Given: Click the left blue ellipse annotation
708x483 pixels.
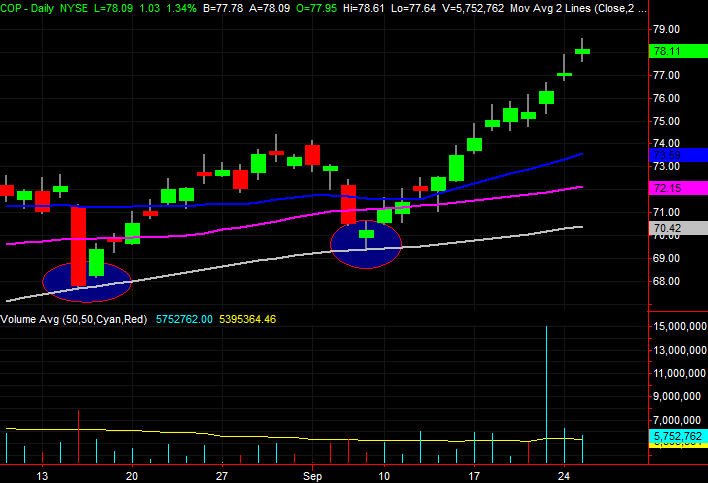Looking at the screenshot, I should point(86,281).
